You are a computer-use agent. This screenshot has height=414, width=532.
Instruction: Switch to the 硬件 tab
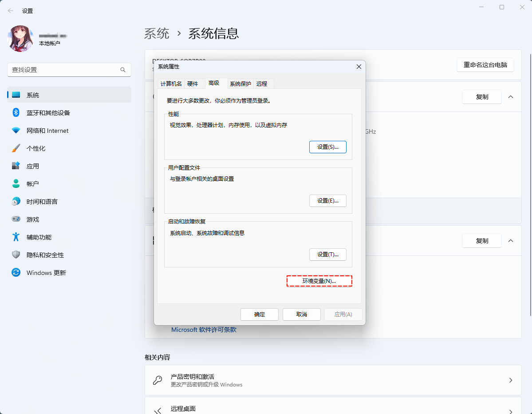pos(193,84)
